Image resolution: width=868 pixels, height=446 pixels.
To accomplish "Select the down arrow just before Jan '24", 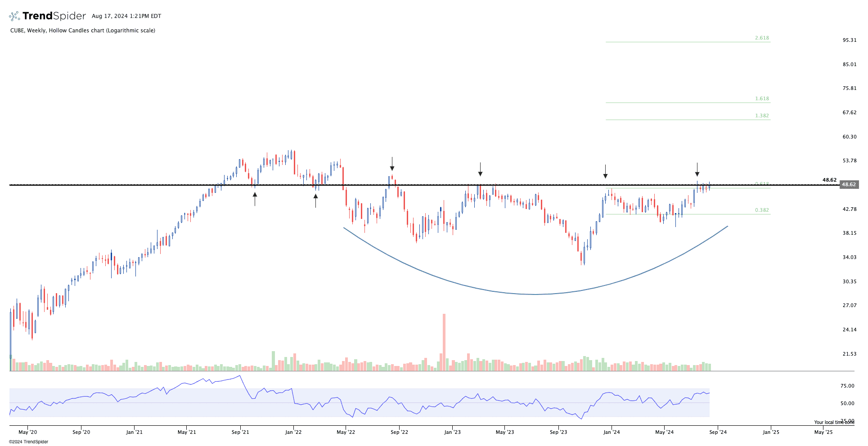I will pos(605,172).
